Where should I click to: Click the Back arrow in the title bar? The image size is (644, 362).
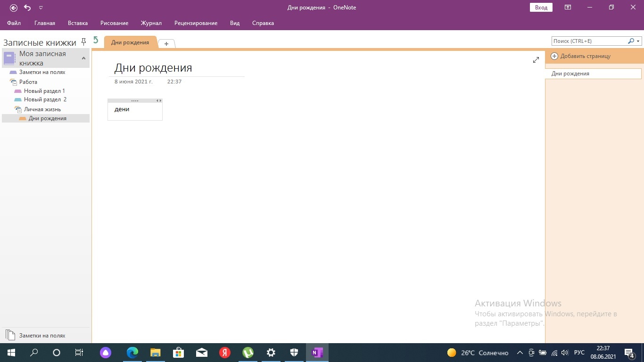coord(14,8)
